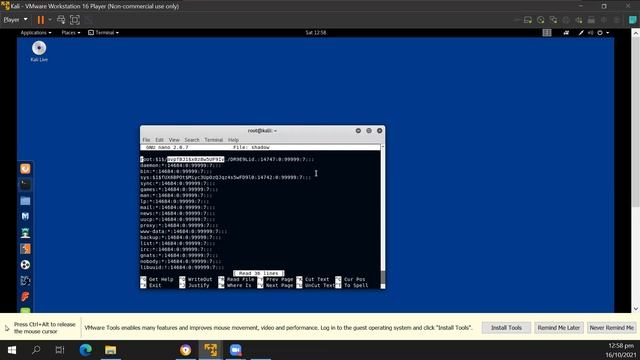Open the Terminal menu in the terminal window
This screenshot has height=360, width=640.
point(213,140)
